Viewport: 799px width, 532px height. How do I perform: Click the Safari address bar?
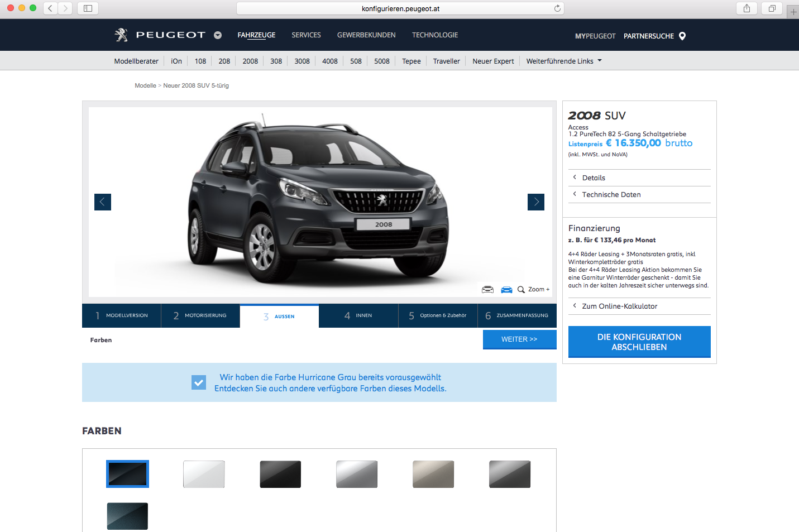click(x=400, y=8)
